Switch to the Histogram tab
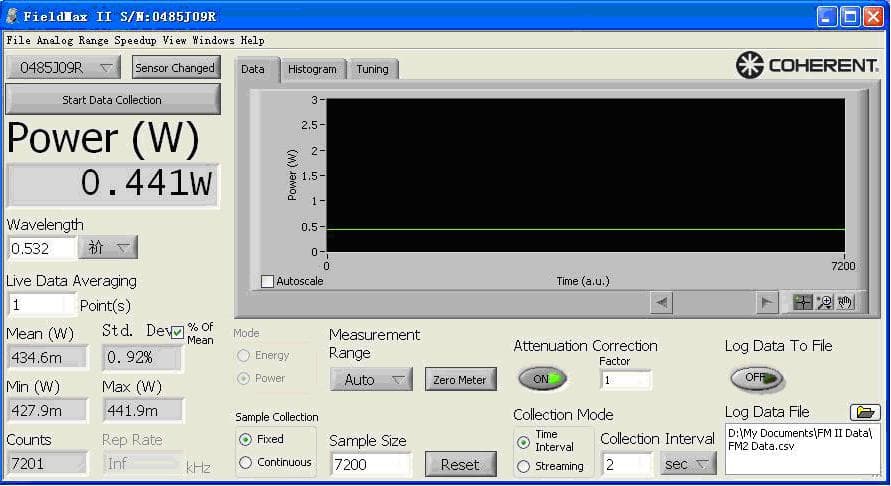This screenshot has width=891, height=486. click(x=312, y=69)
